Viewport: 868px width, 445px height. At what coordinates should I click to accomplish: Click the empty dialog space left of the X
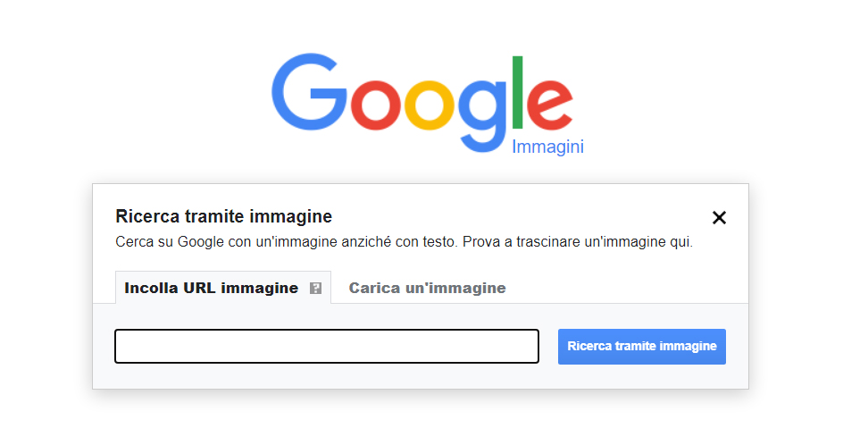[x=536, y=216]
